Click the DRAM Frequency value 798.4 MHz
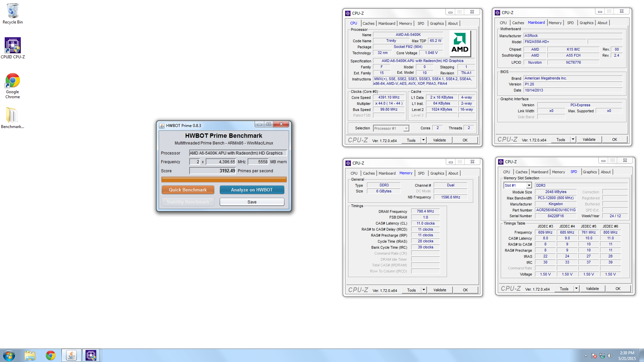644x362 pixels. (425, 211)
